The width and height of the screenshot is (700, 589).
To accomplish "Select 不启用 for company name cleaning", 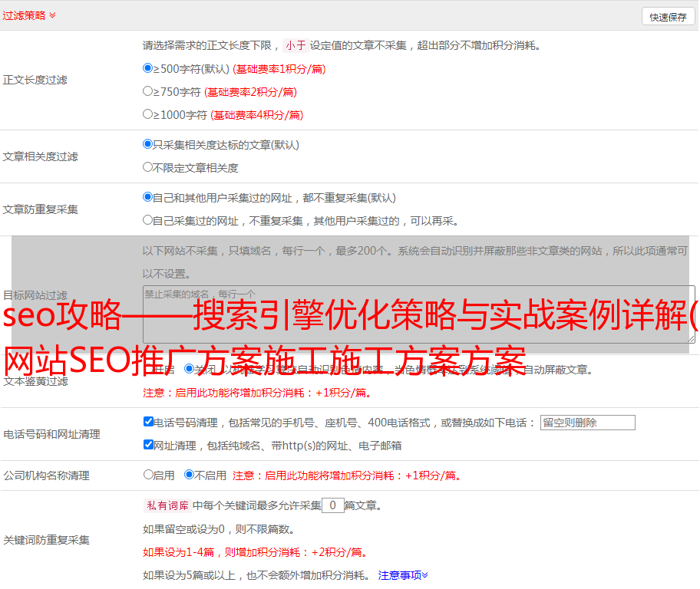I will (x=189, y=475).
